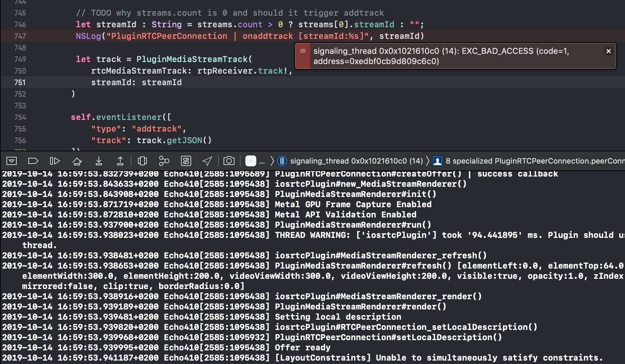Click the "addtrack" string literal
Viewport: 625px width, 364px height.
157,129
